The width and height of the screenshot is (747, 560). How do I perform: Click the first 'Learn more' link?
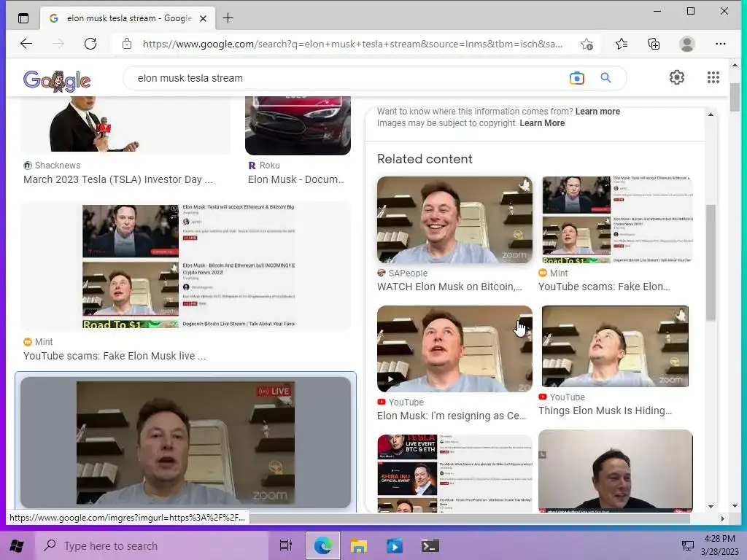(597, 112)
